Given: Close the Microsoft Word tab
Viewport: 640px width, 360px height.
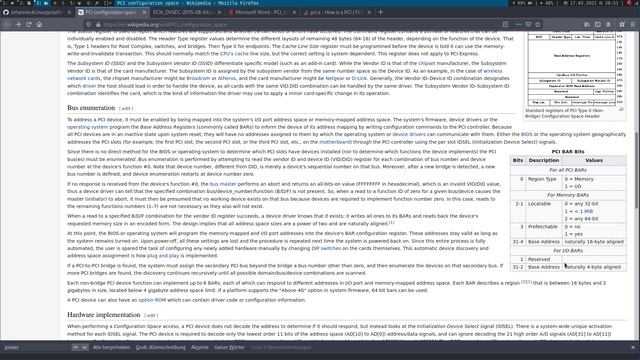Looking at the screenshot, I should (x=294, y=13).
